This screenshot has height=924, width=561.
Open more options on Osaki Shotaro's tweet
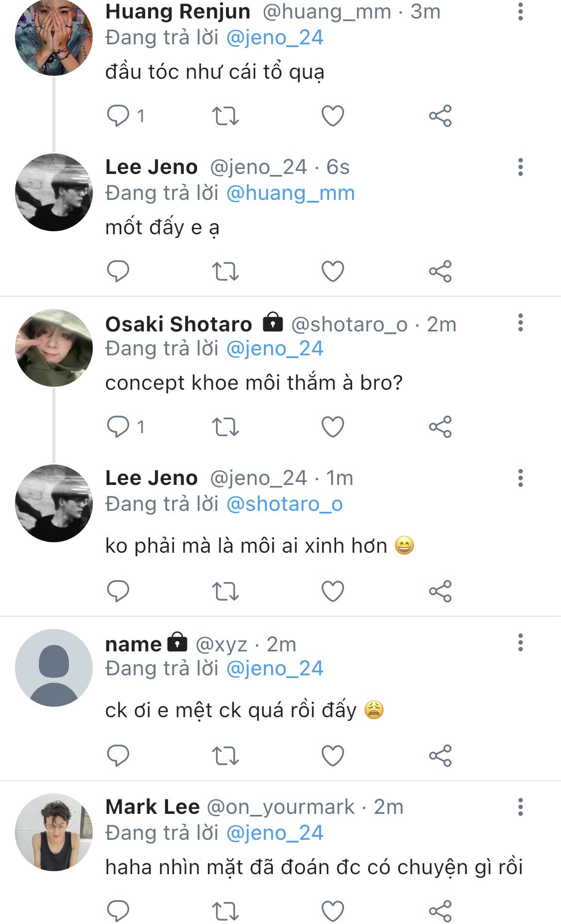point(520,322)
